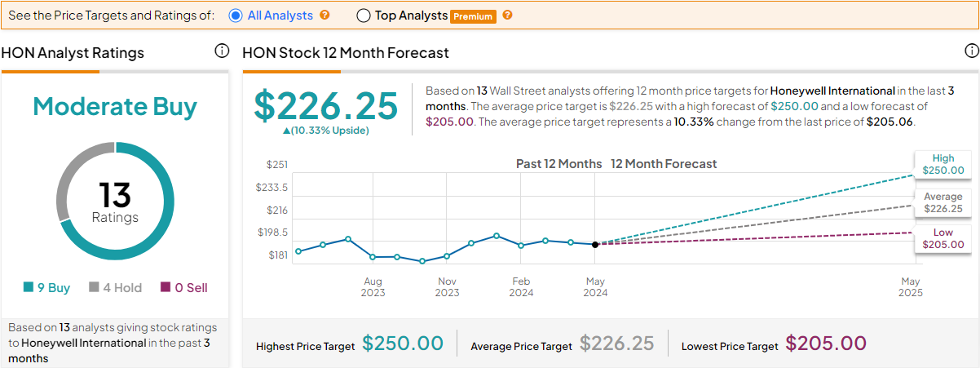Image resolution: width=980 pixels, height=368 pixels.
Task: Click the 13 Ratings donut chart
Action: point(115,201)
